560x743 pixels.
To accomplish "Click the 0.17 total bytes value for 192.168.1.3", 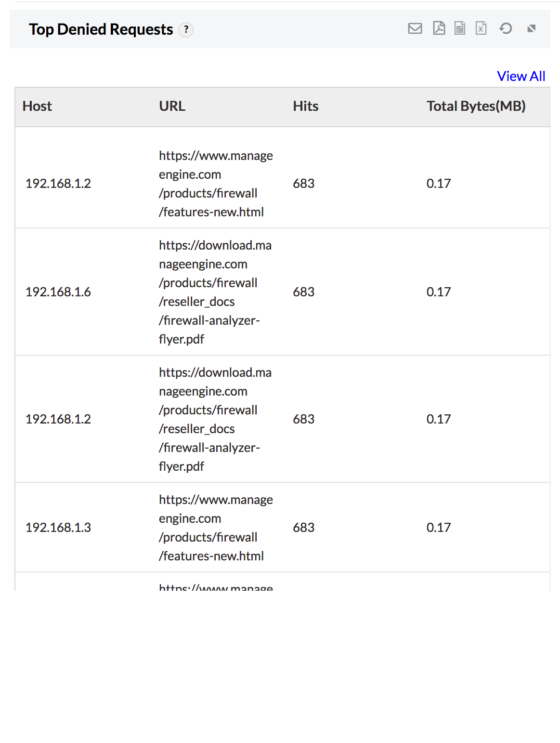I will [x=438, y=527].
